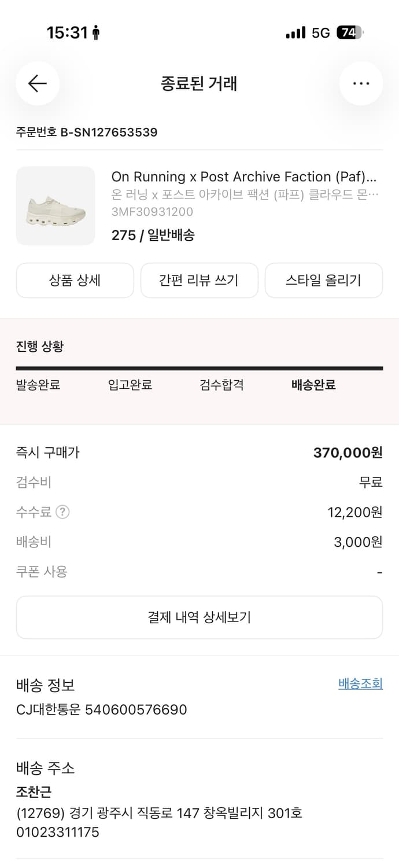Screen dimensions: 399x868
Task: Open 결제 내역 상세보기 payment details
Action: pos(199,617)
